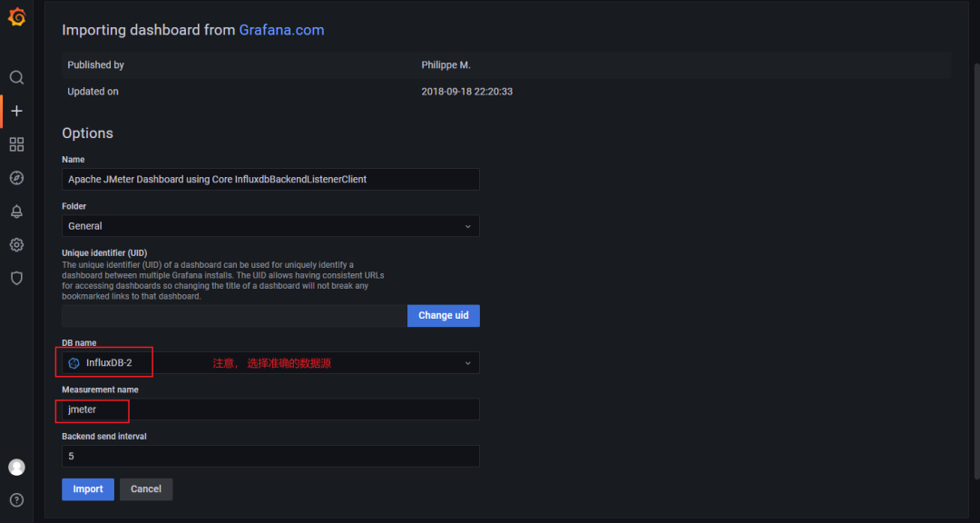Click the user avatar in the sidebar
The height and width of the screenshot is (523, 980).
click(x=16, y=467)
